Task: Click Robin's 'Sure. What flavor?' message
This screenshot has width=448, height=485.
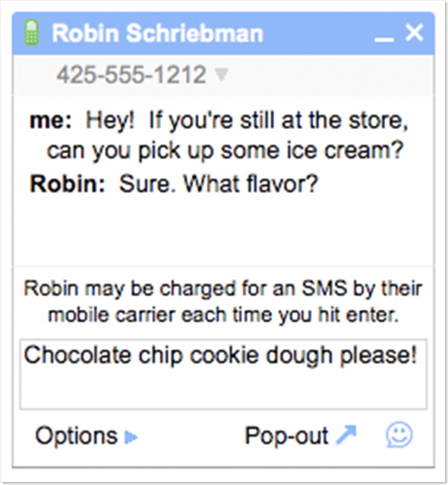Action: [x=219, y=184]
